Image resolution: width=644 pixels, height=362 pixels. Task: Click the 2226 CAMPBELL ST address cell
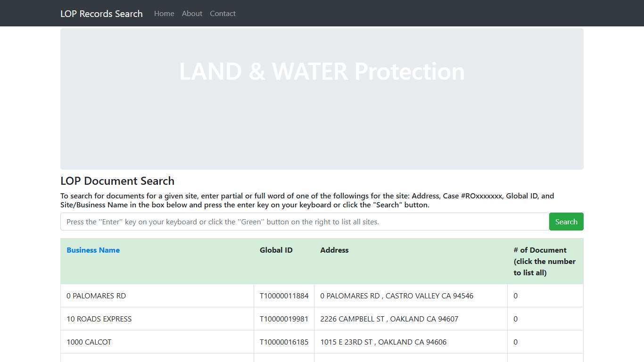(x=389, y=319)
